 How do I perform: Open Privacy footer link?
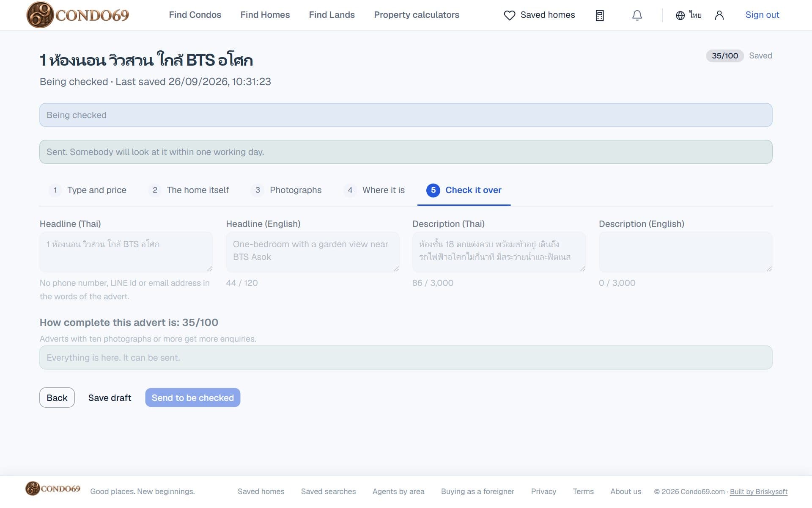[543, 491]
